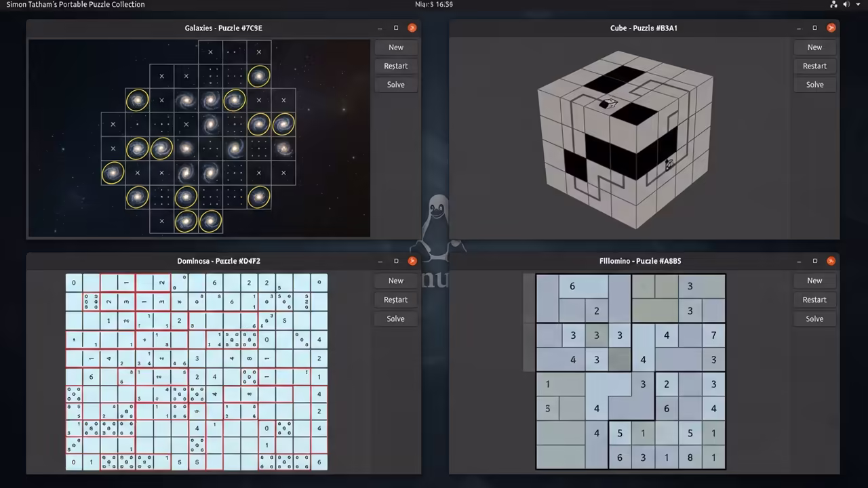This screenshot has width=868, height=488.
Task: Maximize the Galaxies window
Action: click(x=396, y=28)
